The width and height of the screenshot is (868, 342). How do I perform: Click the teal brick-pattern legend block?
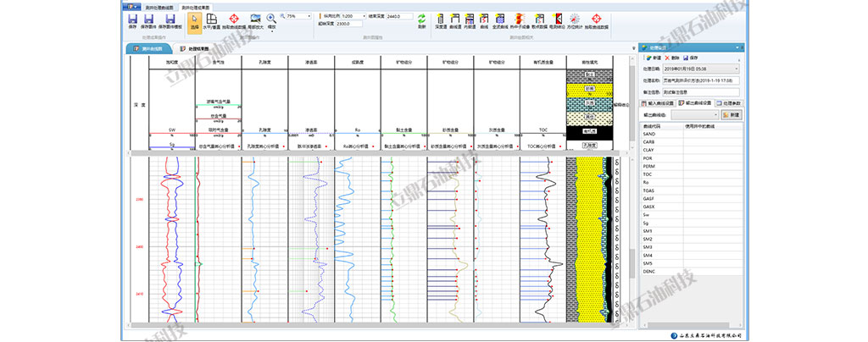click(x=590, y=103)
